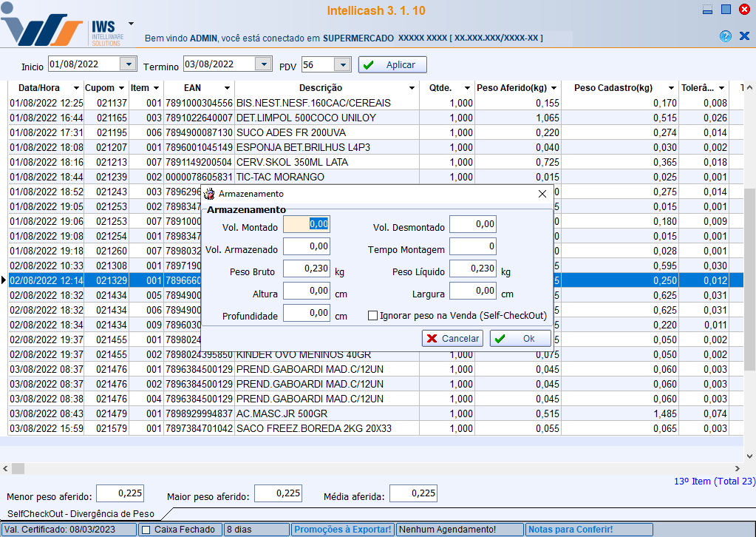Image resolution: width=756 pixels, height=537 pixels.
Task: Click the Armazenamento dialog title icon
Action: (x=209, y=194)
